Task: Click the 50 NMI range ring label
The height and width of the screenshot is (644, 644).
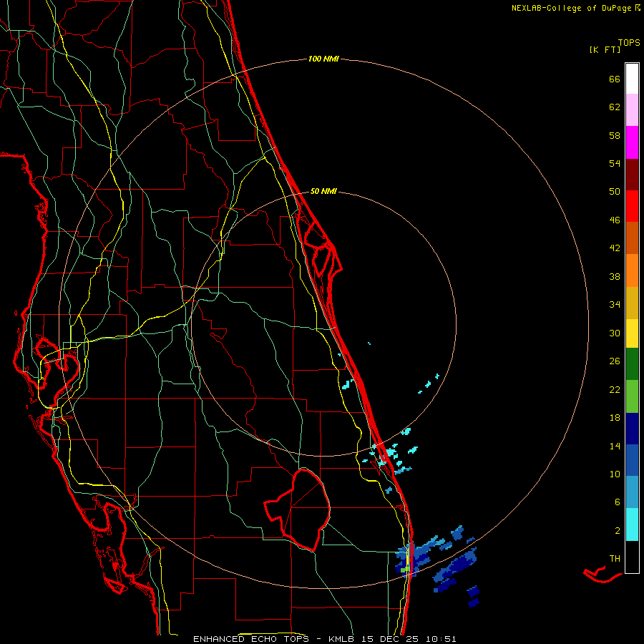Action: pyautogui.click(x=323, y=191)
